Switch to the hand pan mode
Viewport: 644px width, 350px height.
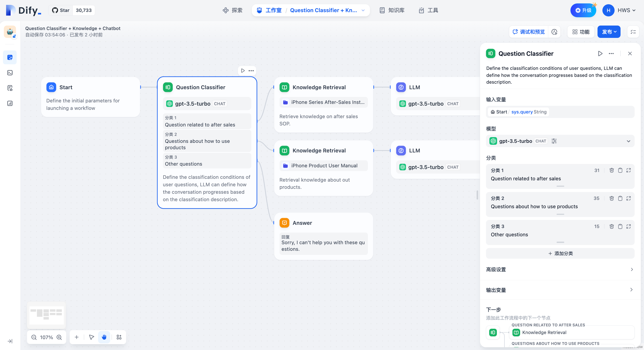click(x=104, y=337)
